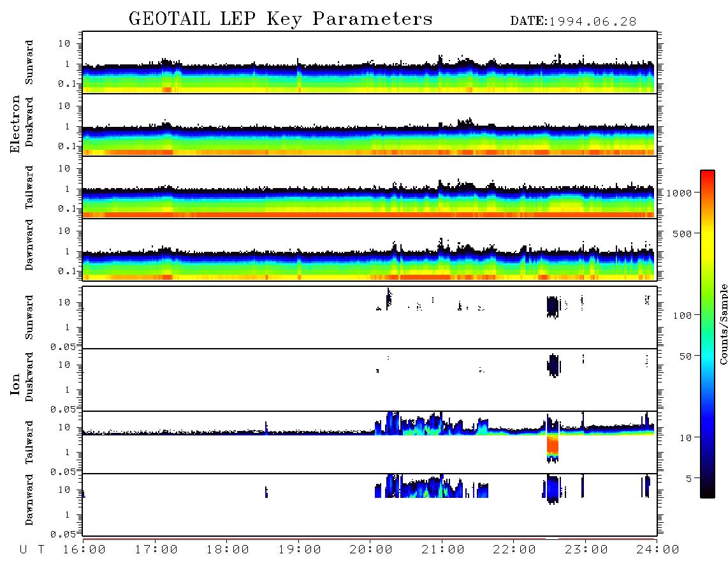Click the blue burst in Ion Duskward panel
The image size is (728, 561).
click(x=553, y=365)
